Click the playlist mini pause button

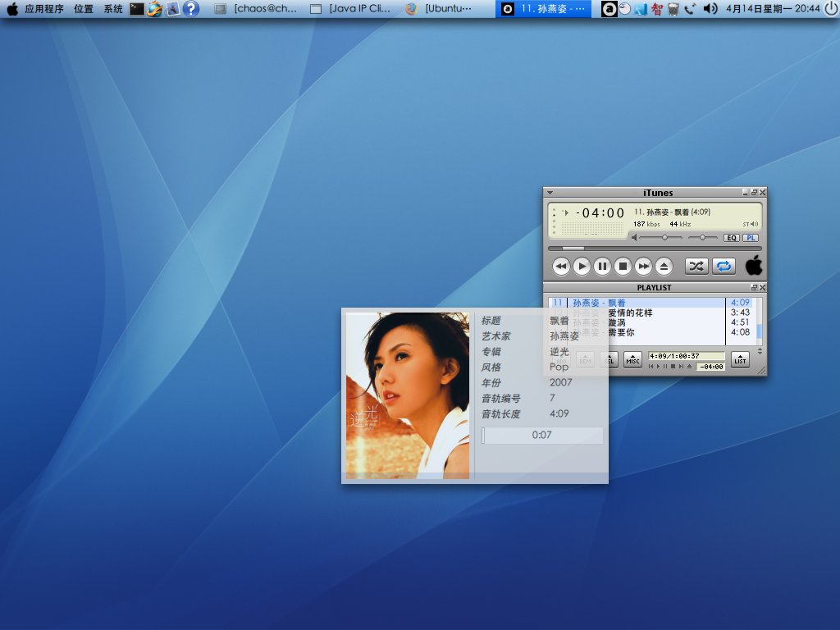pyautogui.click(x=665, y=367)
